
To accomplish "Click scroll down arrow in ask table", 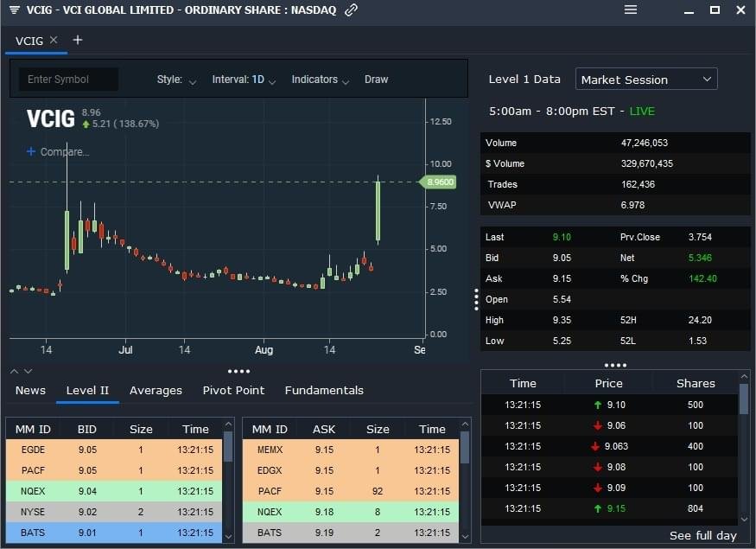I will tap(466, 536).
